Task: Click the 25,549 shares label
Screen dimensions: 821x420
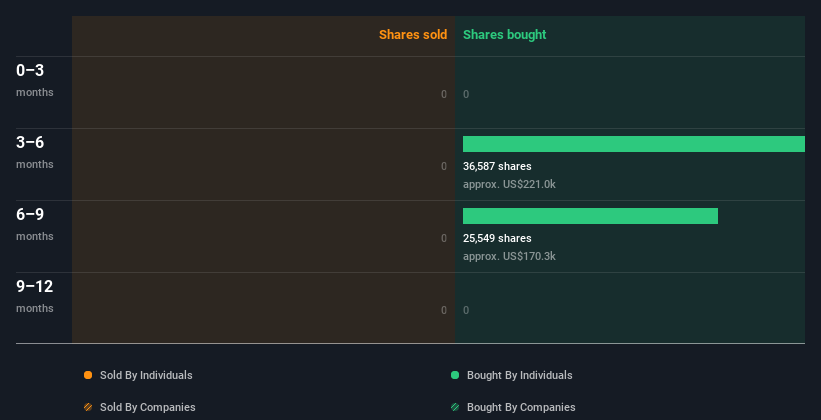Action: (497, 238)
